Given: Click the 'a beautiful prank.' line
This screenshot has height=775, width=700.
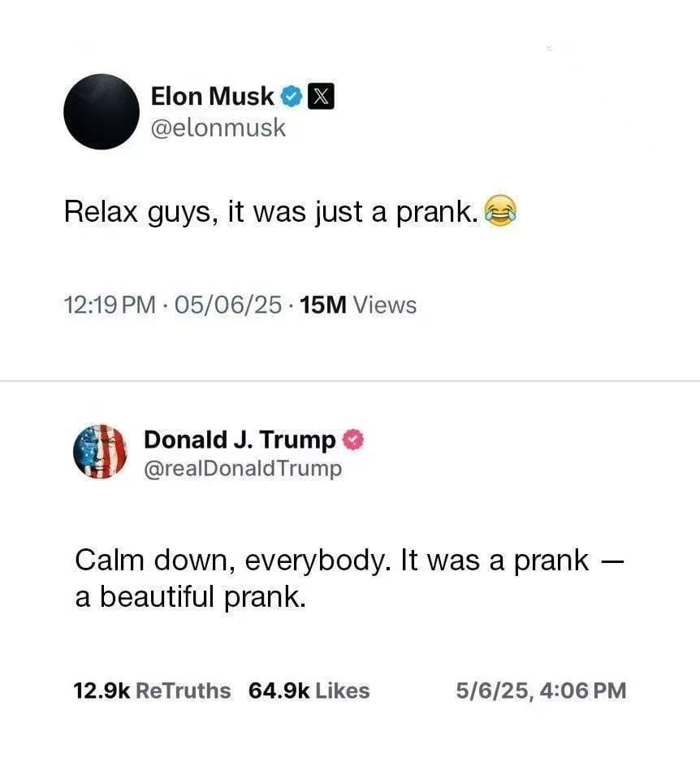Looking at the screenshot, I should pyautogui.click(x=190, y=596).
